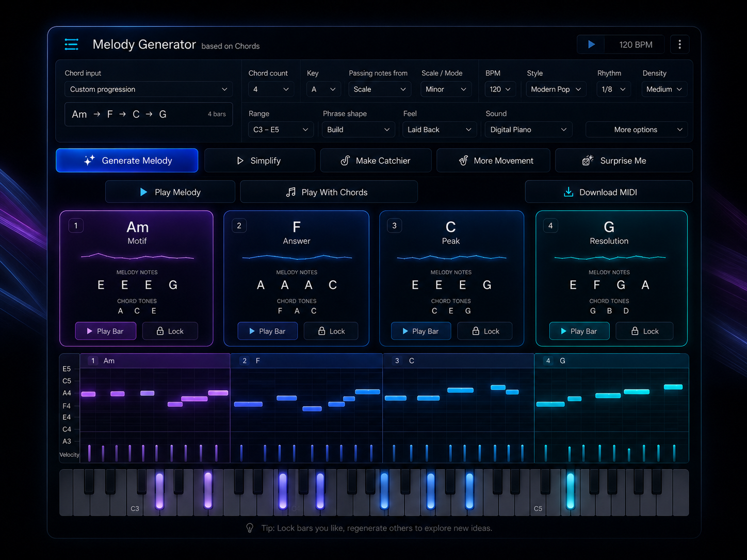Viewport: 747px width, 560px height.
Task: Select the Am bar header in piano roll
Action: point(155,360)
